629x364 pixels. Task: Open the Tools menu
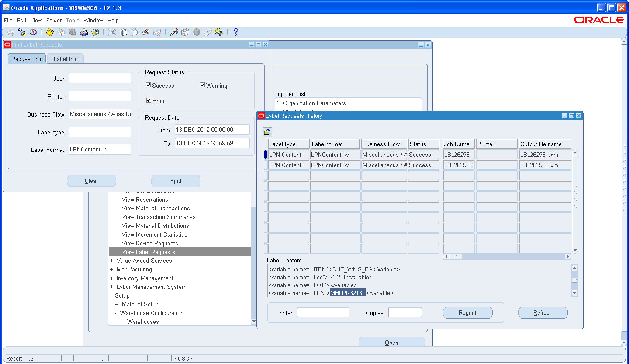click(72, 20)
